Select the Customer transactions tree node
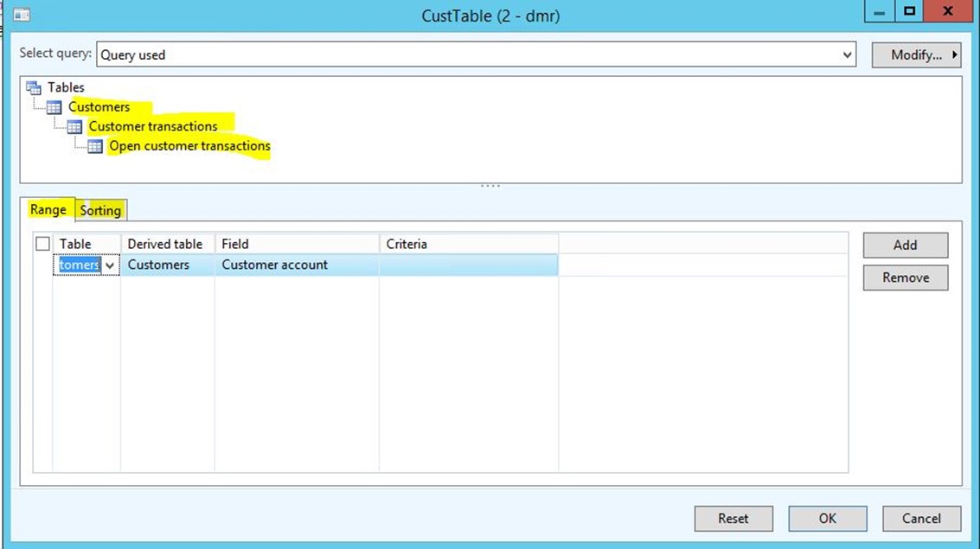980x549 pixels. pos(153,126)
